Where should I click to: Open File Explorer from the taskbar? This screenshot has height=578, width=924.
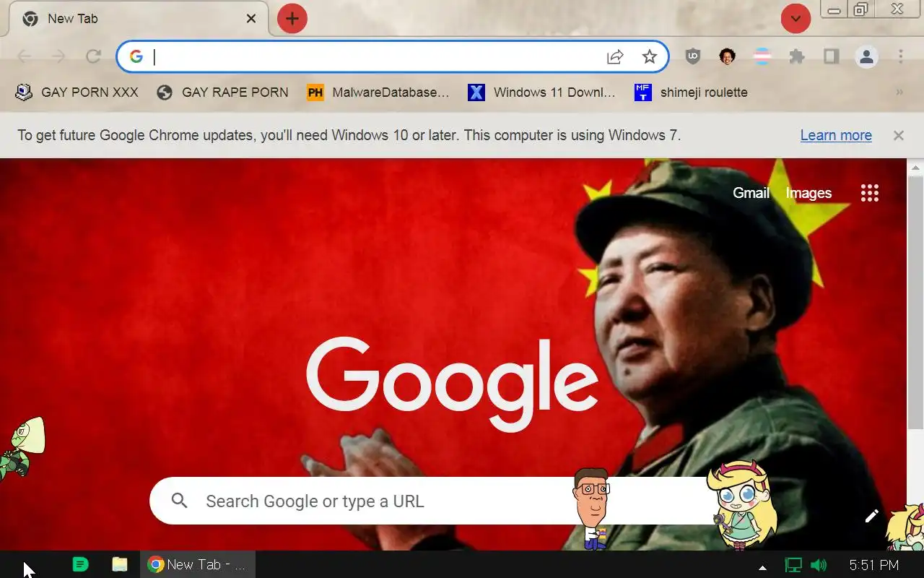[120, 564]
